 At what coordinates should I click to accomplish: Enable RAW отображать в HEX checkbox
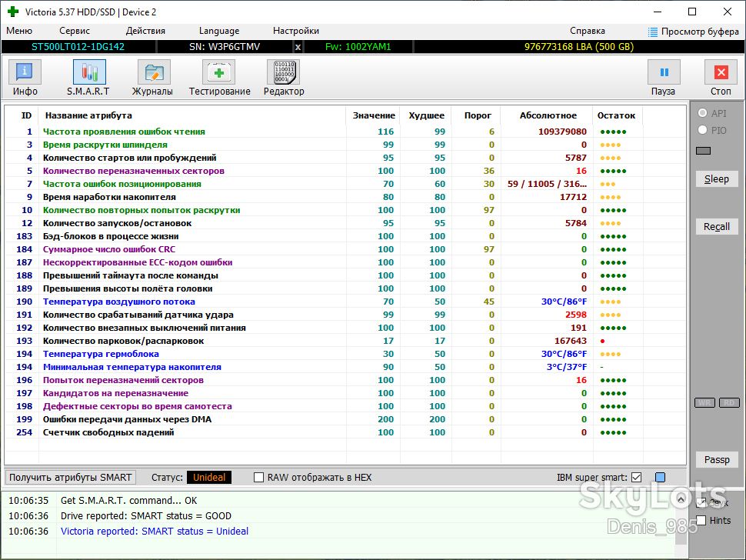coord(259,477)
